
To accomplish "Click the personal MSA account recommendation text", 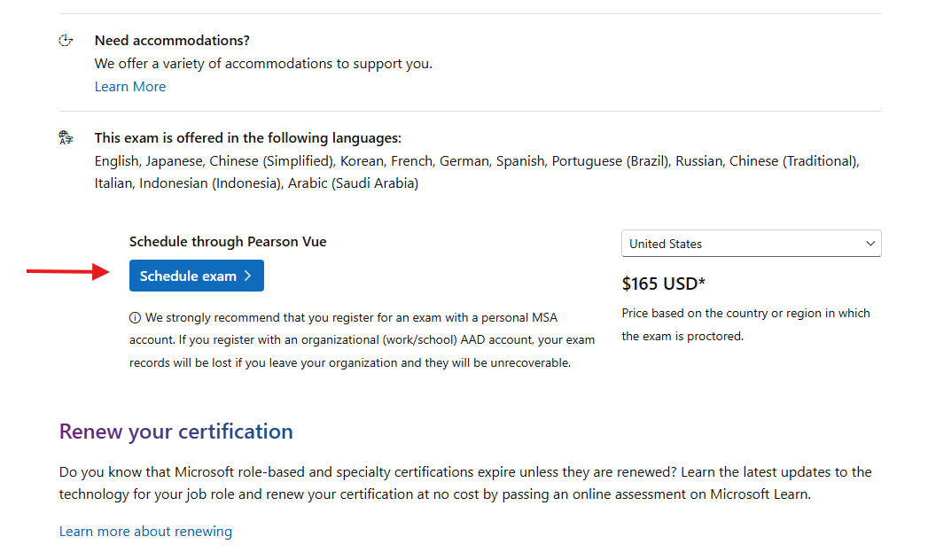I will coord(363,340).
